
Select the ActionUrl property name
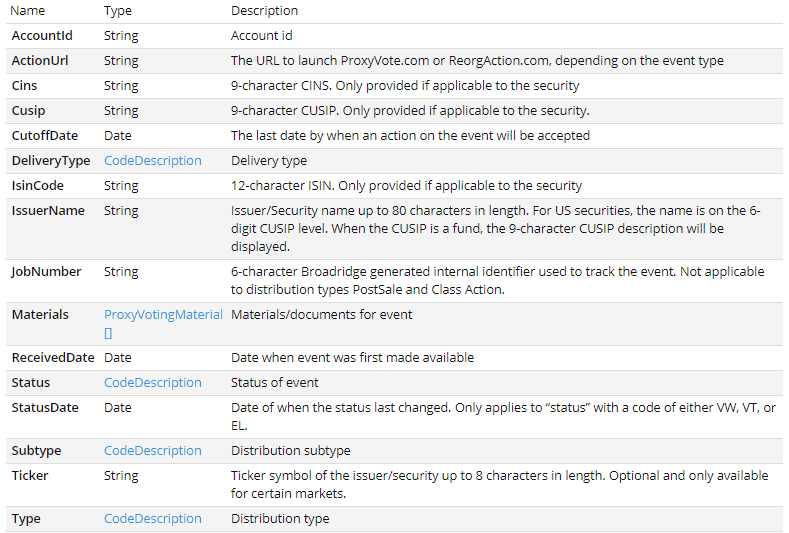[39, 60]
